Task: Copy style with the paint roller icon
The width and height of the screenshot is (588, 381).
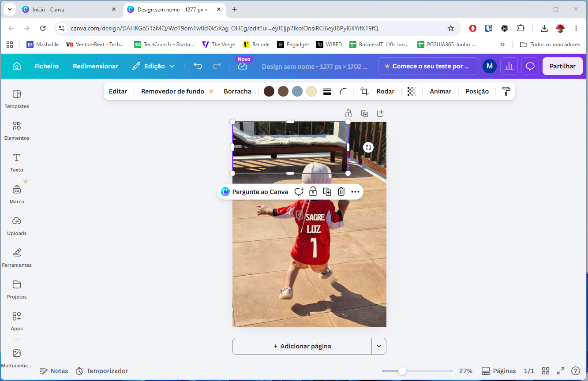Action: tap(506, 91)
